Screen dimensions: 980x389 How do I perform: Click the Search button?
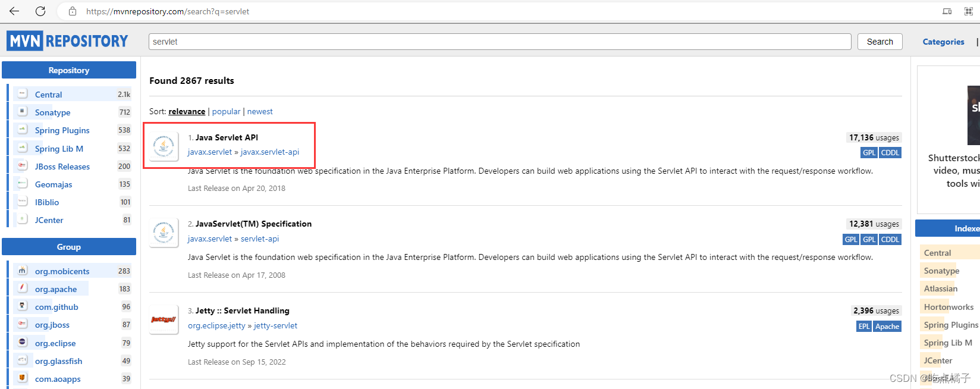coord(880,42)
